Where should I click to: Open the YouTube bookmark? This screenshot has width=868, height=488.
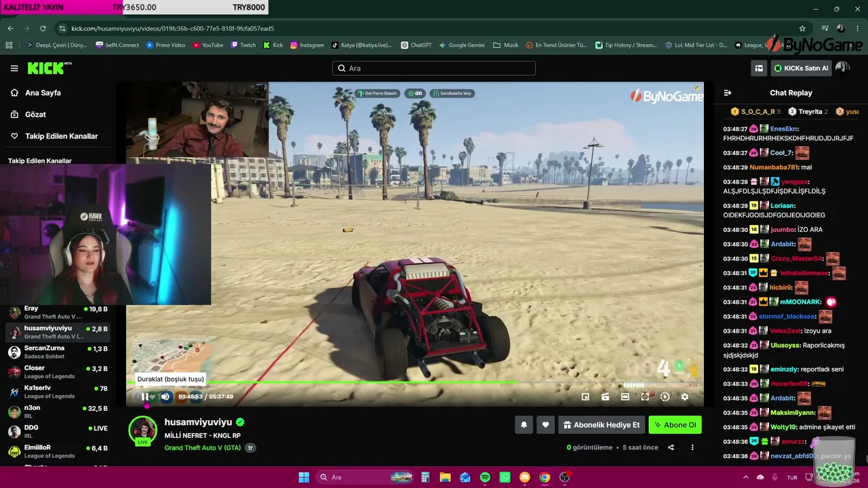(208, 45)
